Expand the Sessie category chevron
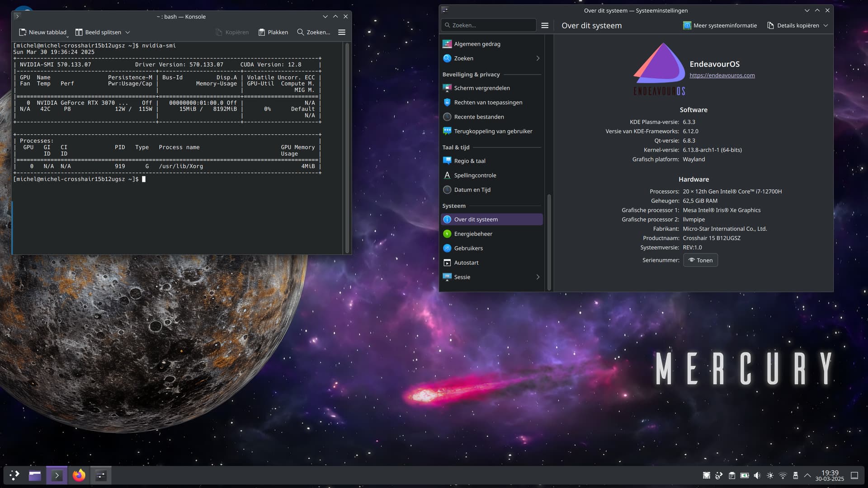 pyautogui.click(x=538, y=277)
